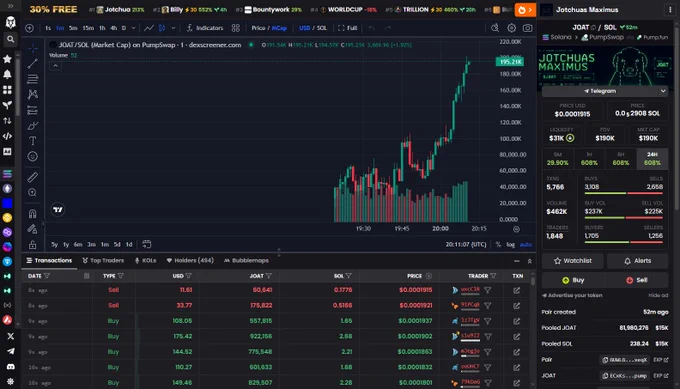Expand the Telegram links dropdown chevron
Screen dimensions: 680x389
click(x=663, y=91)
